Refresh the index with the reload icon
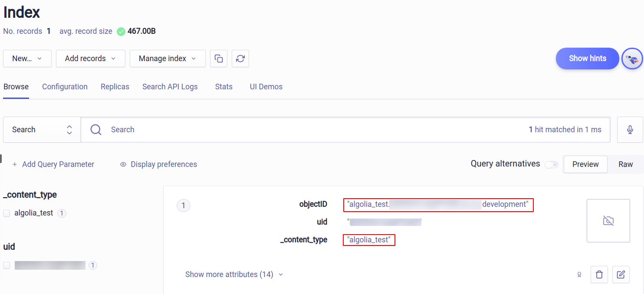The width and height of the screenshot is (644, 294). point(240,59)
